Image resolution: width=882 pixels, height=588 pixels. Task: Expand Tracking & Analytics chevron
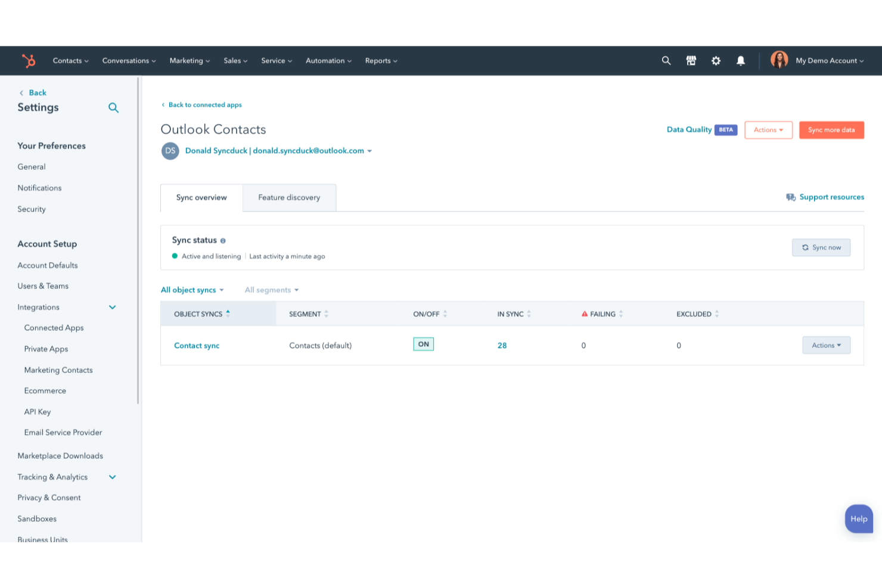112,477
